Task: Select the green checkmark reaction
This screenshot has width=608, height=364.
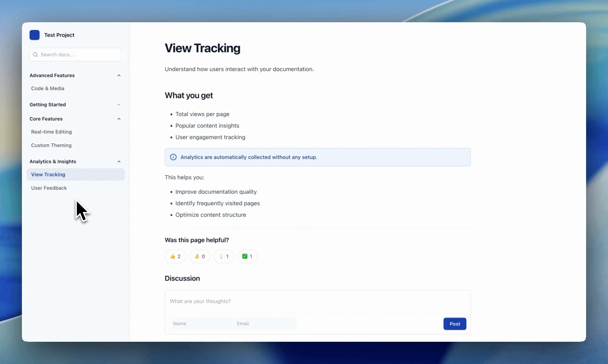Action: coord(245,256)
